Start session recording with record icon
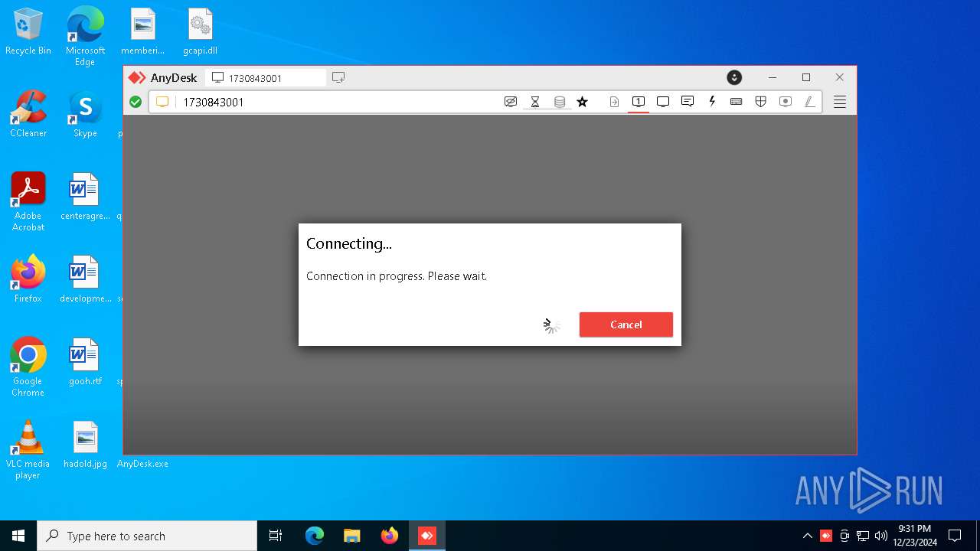Viewport: 980px width, 551px height. tap(785, 102)
